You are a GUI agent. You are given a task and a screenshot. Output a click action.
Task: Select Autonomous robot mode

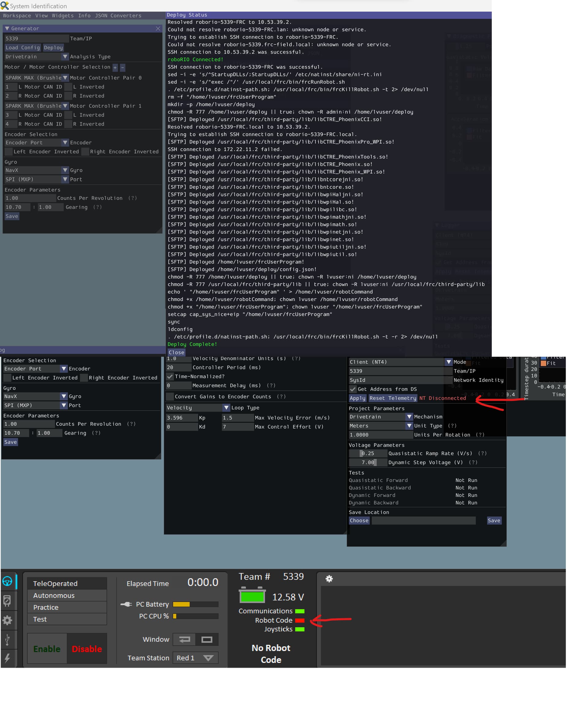(x=67, y=595)
